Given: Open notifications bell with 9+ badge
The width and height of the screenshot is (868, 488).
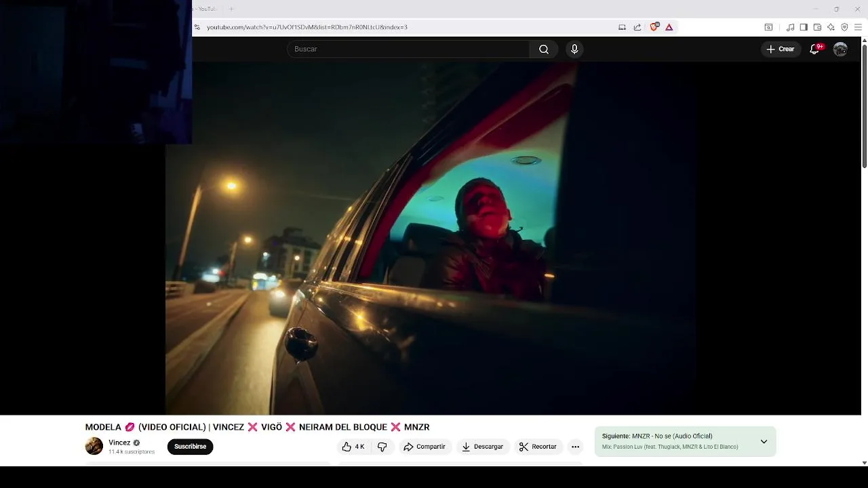Looking at the screenshot, I should (815, 49).
